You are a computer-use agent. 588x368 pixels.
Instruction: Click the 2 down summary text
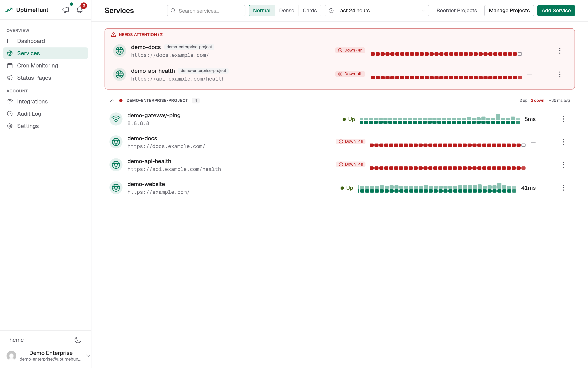pos(537,101)
